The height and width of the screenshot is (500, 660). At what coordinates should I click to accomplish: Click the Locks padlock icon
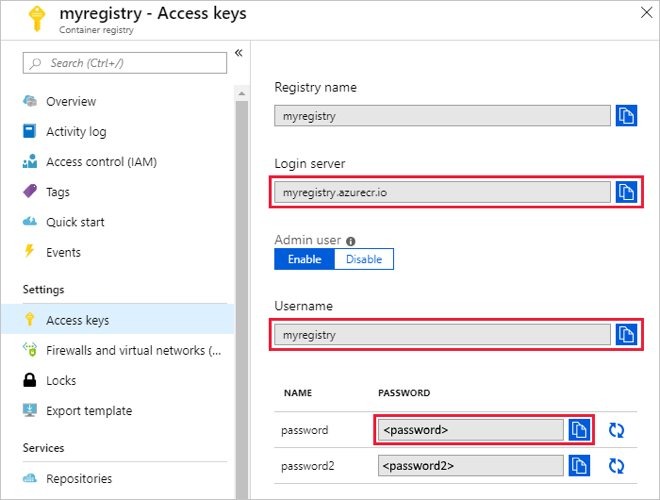[x=29, y=380]
